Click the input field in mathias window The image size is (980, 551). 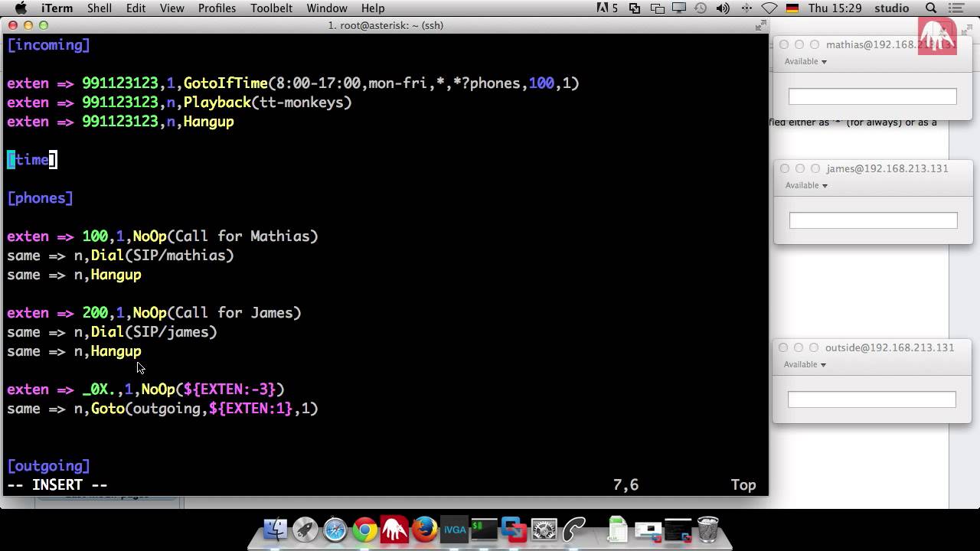pos(873,96)
